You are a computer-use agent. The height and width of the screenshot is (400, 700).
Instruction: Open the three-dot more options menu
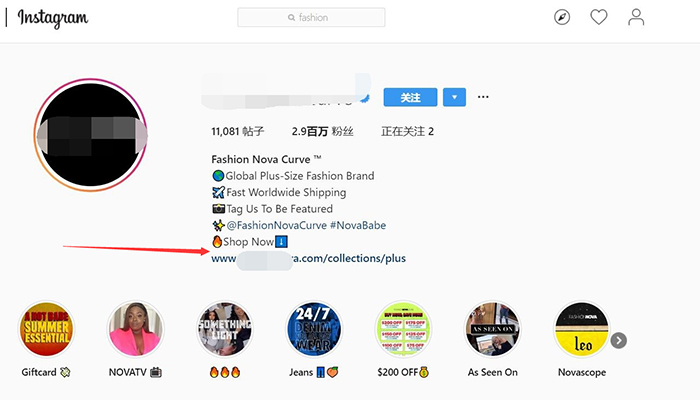click(x=483, y=97)
